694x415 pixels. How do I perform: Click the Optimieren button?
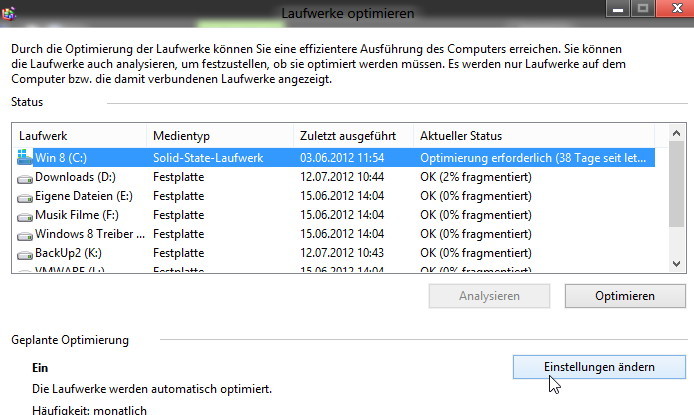pyautogui.click(x=625, y=296)
